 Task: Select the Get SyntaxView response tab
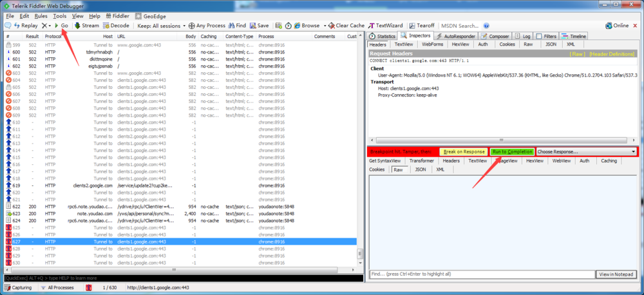pyautogui.click(x=384, y=160)
